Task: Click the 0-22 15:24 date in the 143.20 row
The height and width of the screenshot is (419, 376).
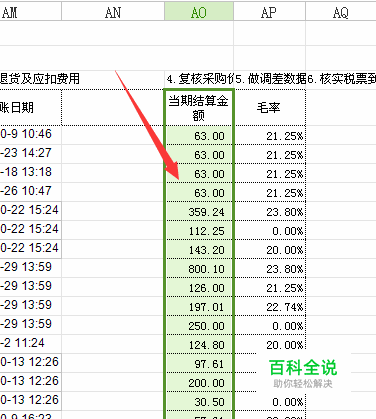Action: (31, 248)
